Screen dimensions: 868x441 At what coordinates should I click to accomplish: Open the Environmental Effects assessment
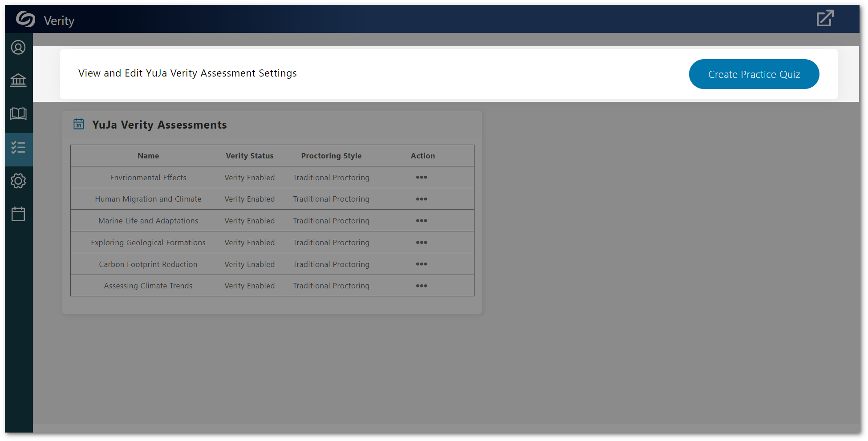point(148,177)
